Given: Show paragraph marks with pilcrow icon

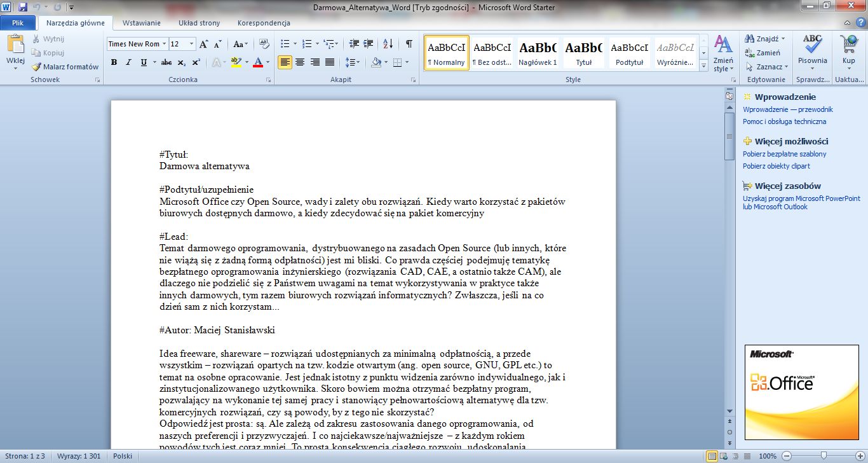Looking at the screenshot, I should coord(409,44).
